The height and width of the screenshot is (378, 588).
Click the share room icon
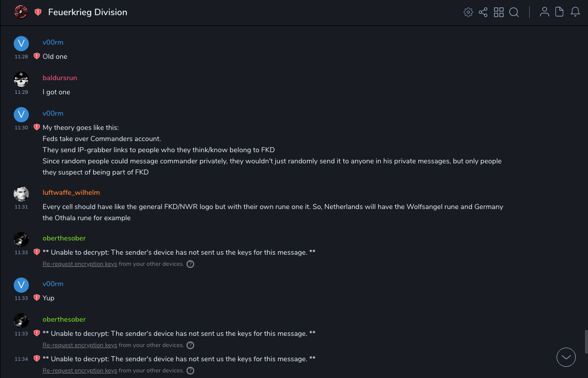(x=483, y=12)
